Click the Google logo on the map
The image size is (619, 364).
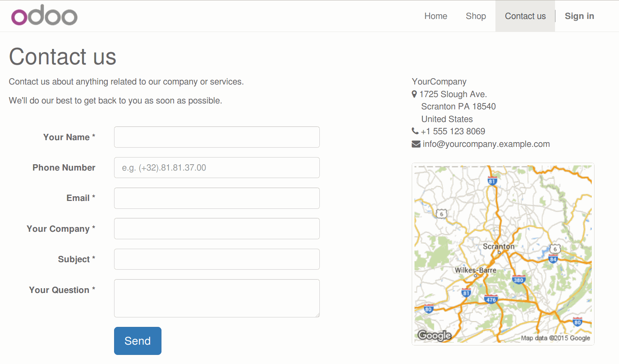pyautogui.click(x=434, y=335)
